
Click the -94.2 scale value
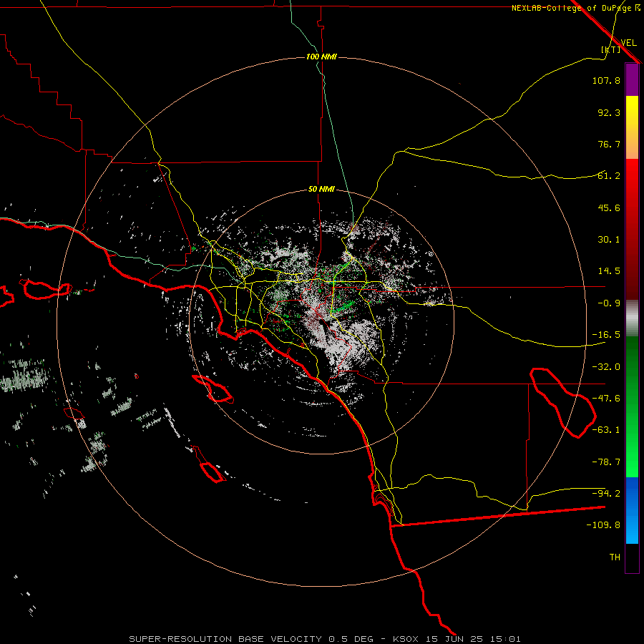(606, 494)
